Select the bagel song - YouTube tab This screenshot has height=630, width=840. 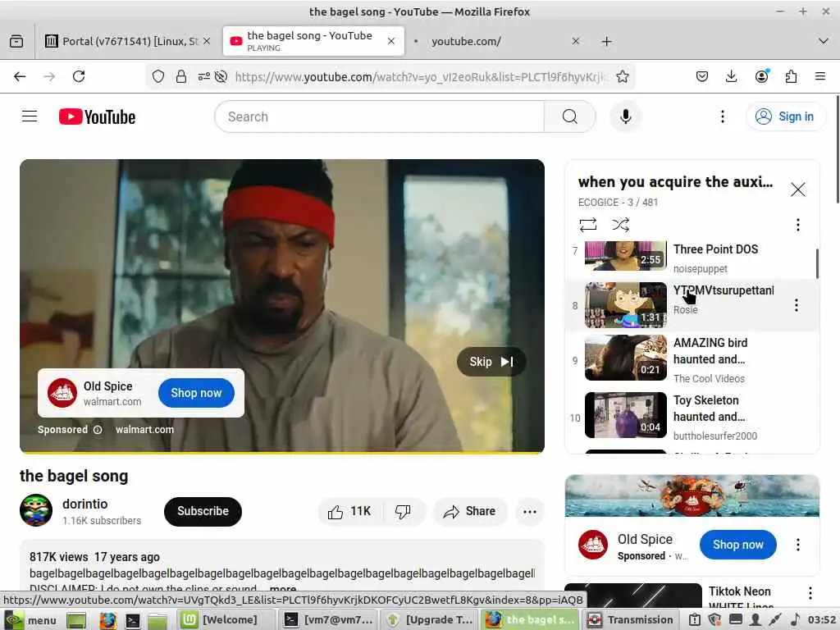tap(313, 41)
